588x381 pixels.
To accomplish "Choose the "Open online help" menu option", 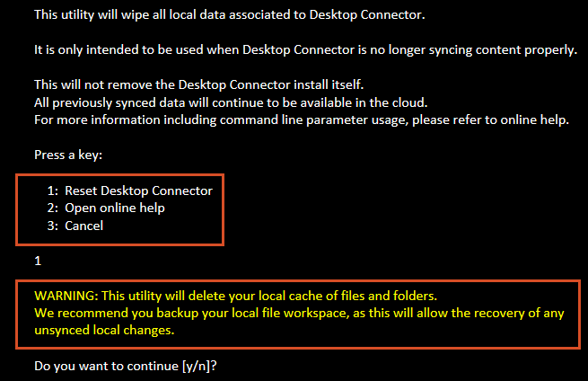I will 115,208.
